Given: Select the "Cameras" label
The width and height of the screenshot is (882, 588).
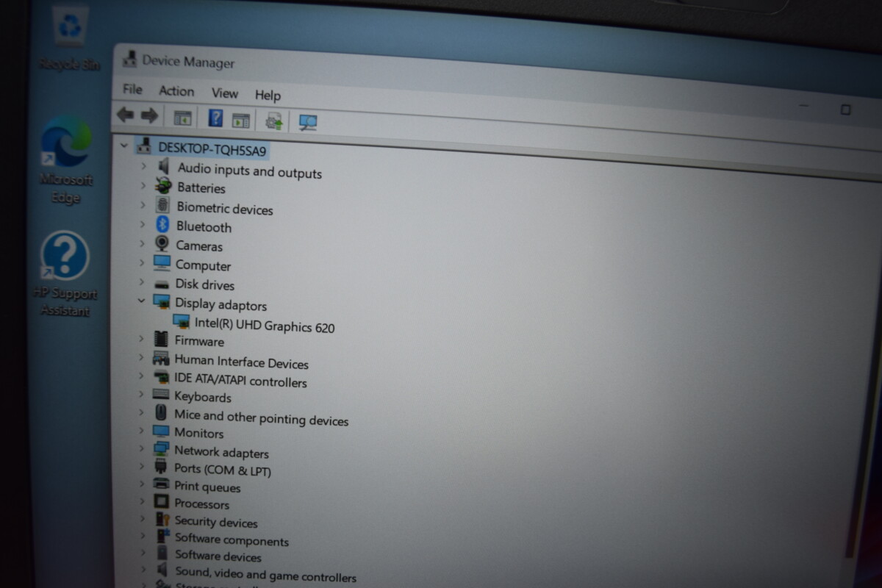Looking at the screenshot, I should 199,246.
